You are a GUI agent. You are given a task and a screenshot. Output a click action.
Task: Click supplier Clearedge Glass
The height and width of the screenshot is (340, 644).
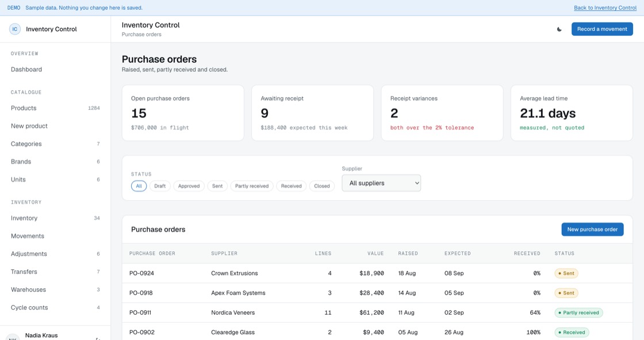(233, 332)
